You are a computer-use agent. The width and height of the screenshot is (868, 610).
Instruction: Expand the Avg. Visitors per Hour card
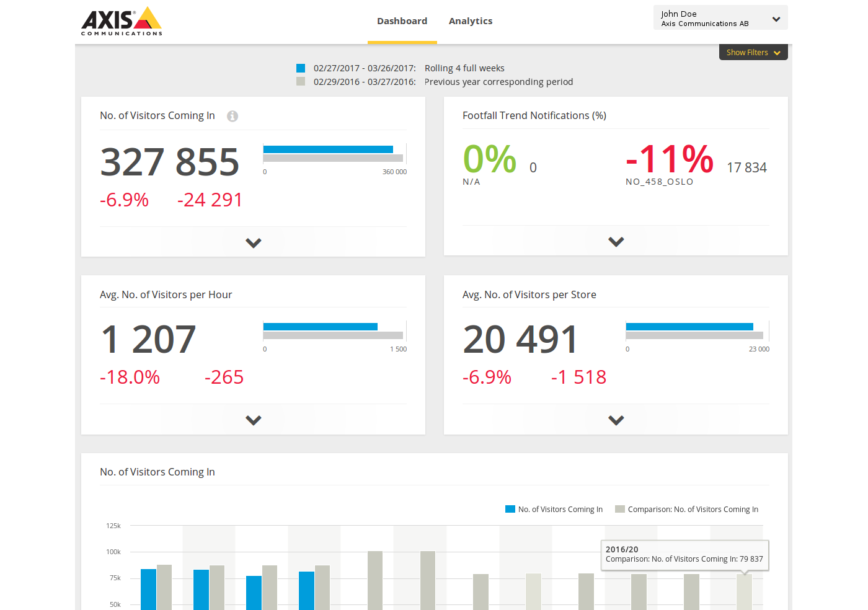253,420
